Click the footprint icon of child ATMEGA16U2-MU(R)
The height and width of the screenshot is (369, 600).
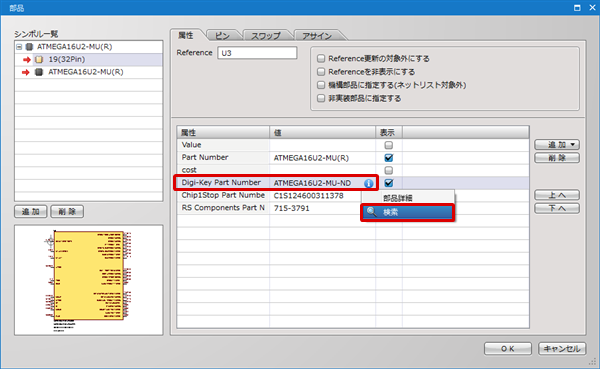[39, 72]
